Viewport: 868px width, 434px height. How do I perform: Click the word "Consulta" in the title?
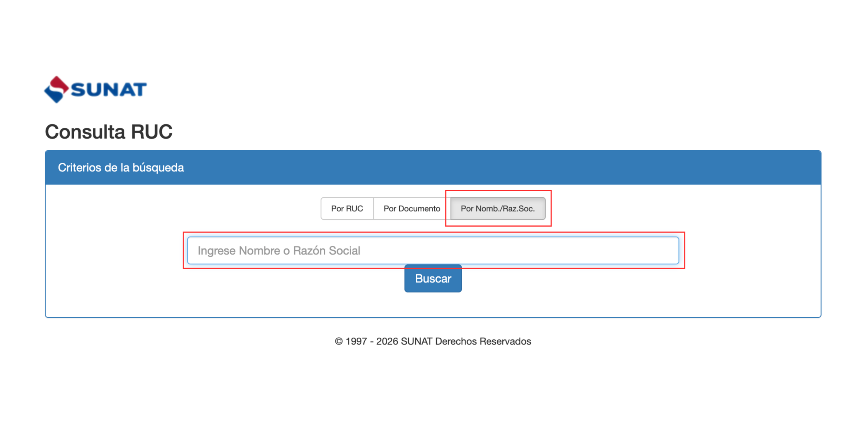pos(85,132)
